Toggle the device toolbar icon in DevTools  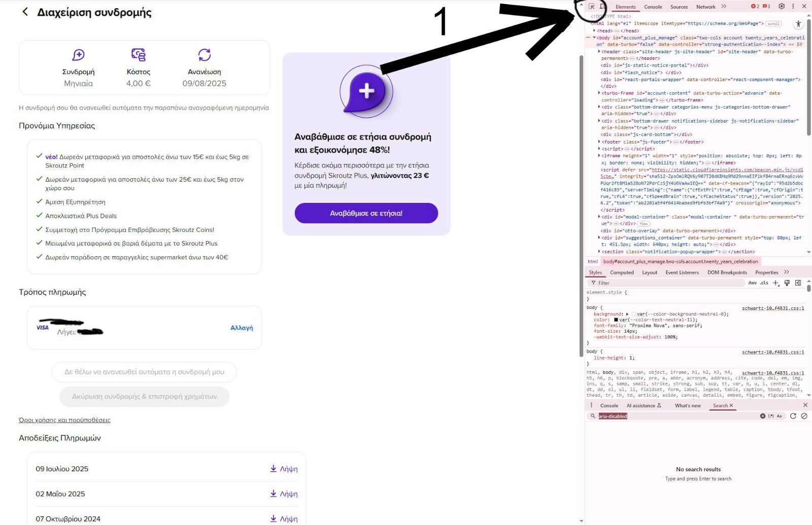[602, 7]
